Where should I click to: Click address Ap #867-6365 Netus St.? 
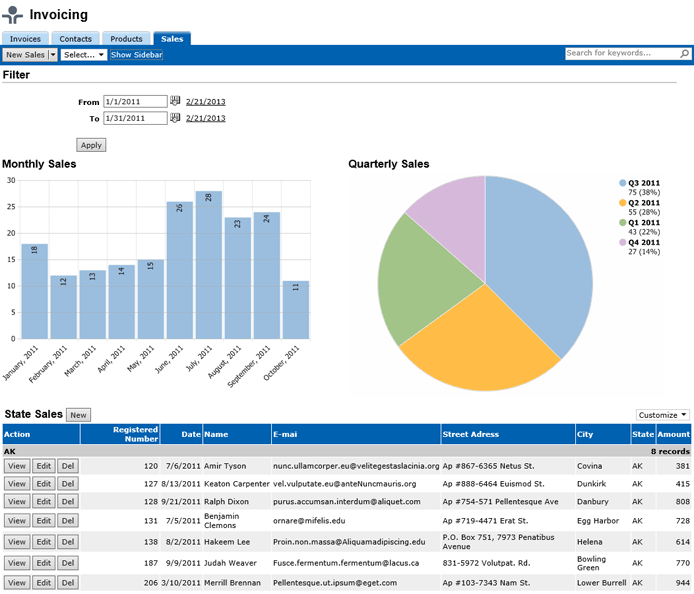click(488, 466)
